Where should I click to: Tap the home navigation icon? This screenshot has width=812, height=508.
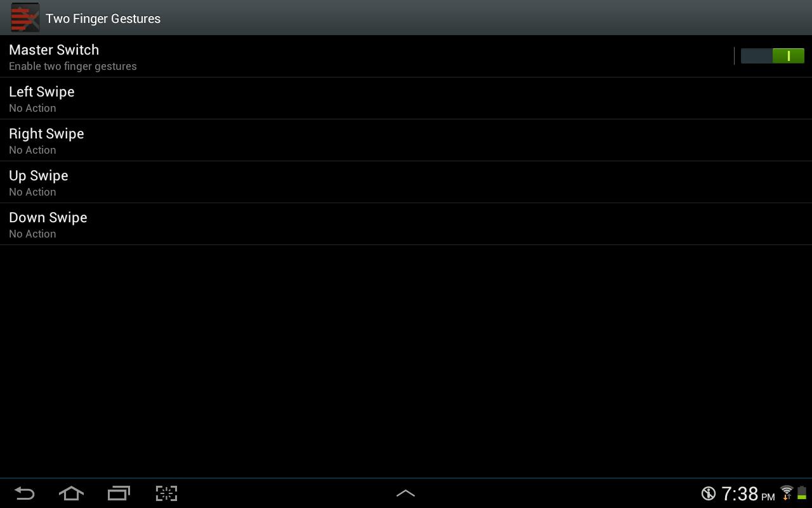pos(71,493)
